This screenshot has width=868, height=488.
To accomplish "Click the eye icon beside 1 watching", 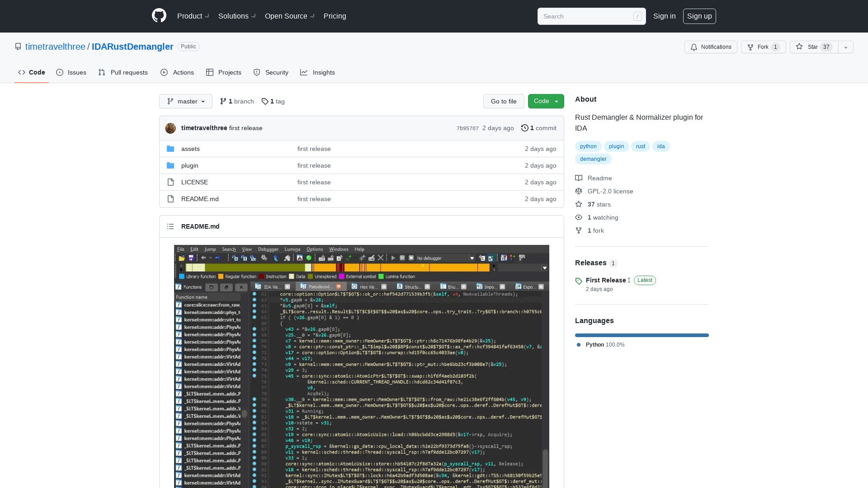I will pos(579,217).
